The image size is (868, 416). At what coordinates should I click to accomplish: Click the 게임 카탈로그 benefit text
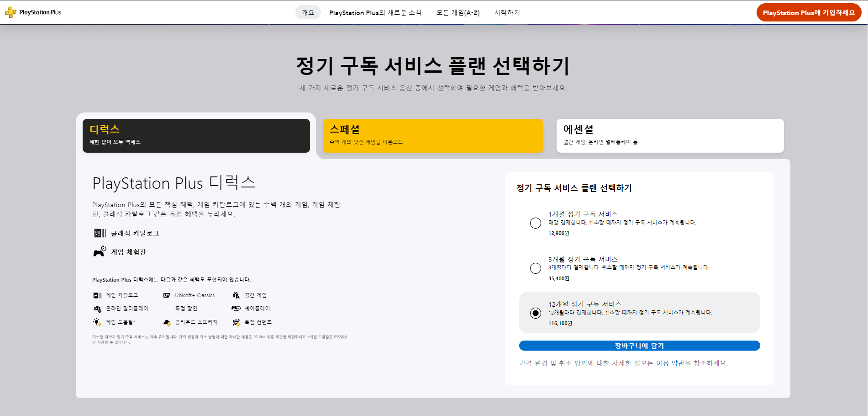point(122,295)
